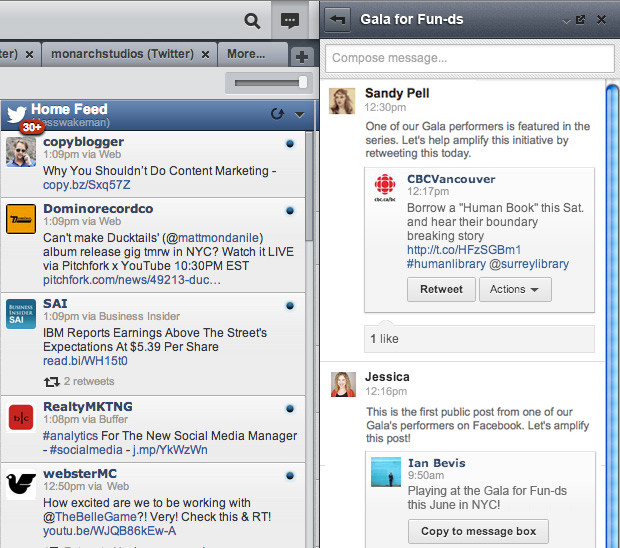Open the conversations speech bubble icon
Screen dimensions: 620x548
pyautogui.click(x=290, y=20)
